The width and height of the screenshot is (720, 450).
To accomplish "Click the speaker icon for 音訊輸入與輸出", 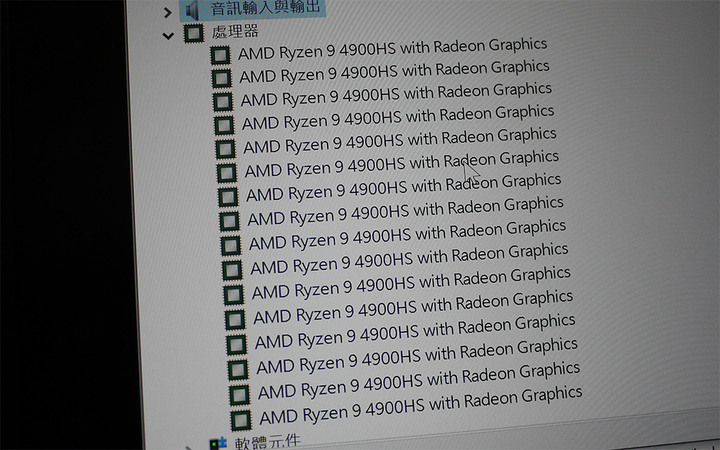I will pos(191,10).
